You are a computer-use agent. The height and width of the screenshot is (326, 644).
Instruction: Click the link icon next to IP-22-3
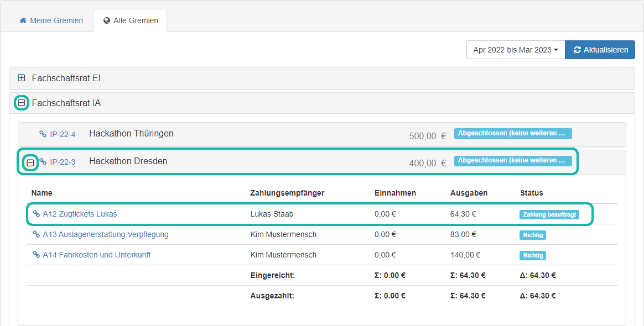coord(44,162)
